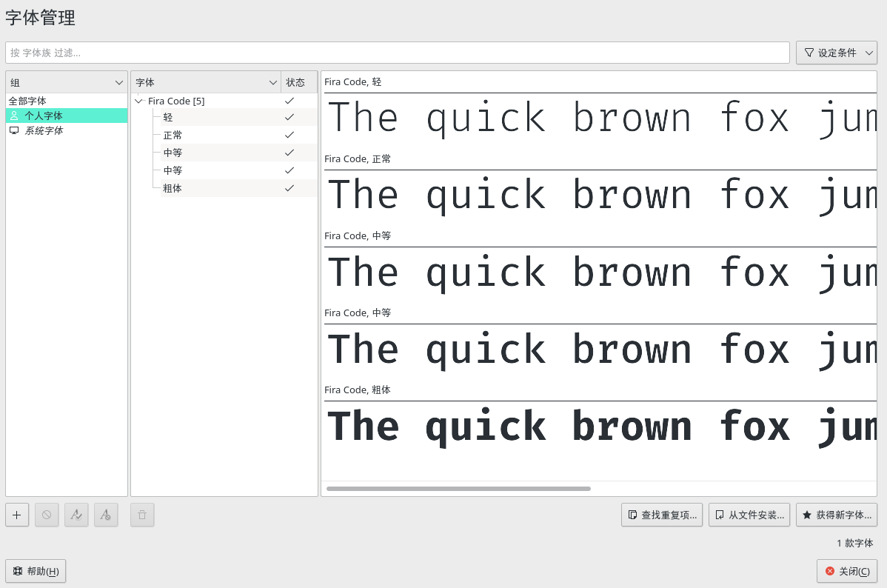Select the 全部字体 group
The width and height of the screenshot is (887, 588).
click(x=67, y=101)
